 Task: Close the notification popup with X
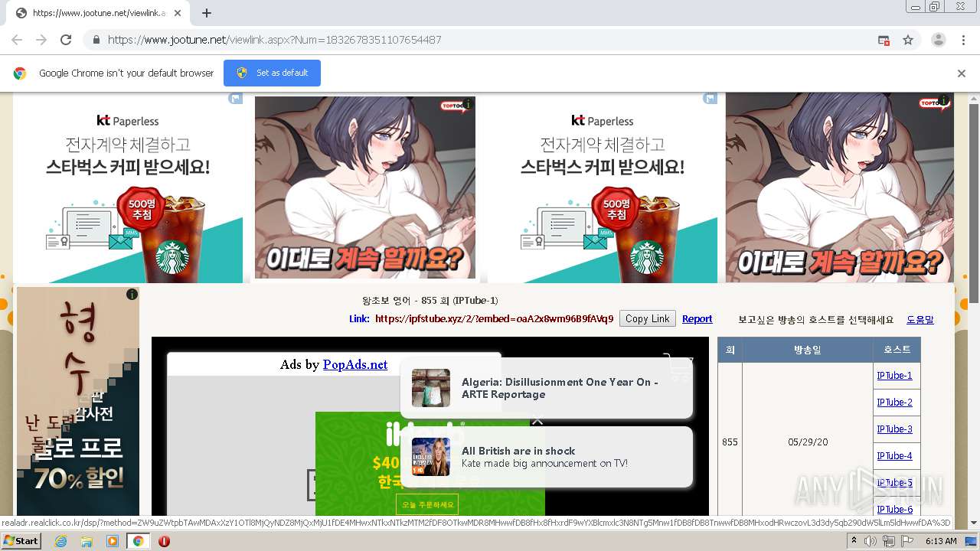pos(537,419)
